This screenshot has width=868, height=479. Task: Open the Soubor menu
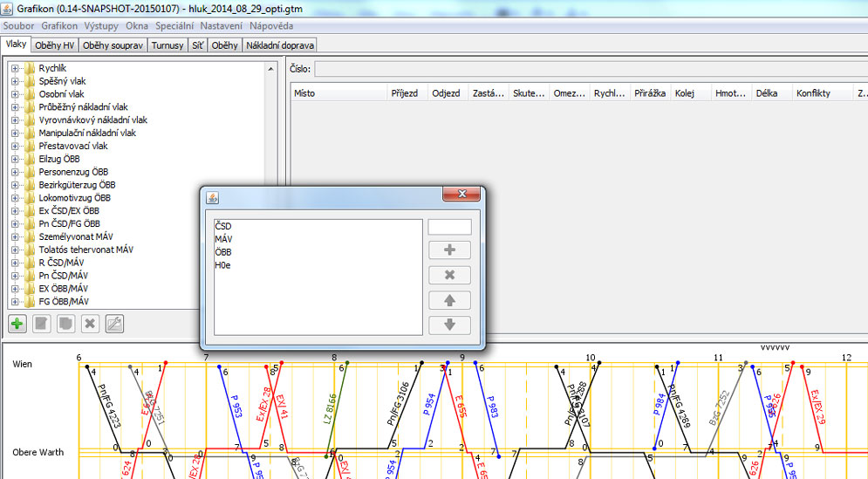coord(18,26)
